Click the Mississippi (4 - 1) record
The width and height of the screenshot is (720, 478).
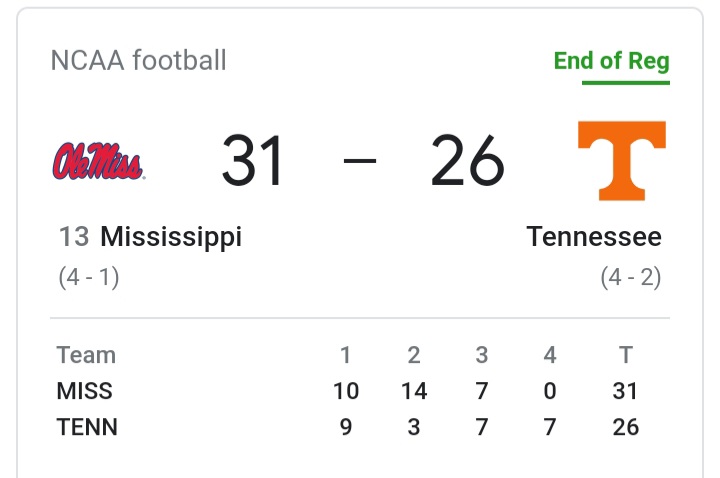click(89, 277)
